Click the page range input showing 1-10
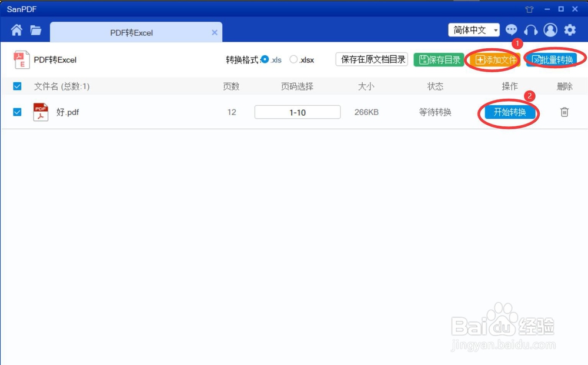The height and width of the screenshot is (365, 588). 297,112
